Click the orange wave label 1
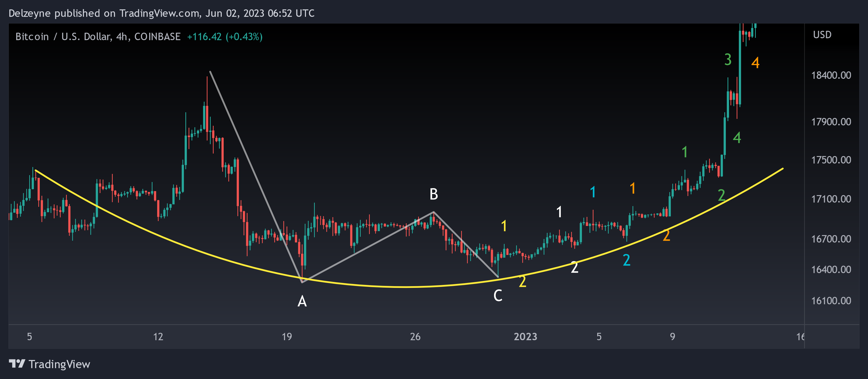This screenshot has width=868, height=379. coord(633,188)
